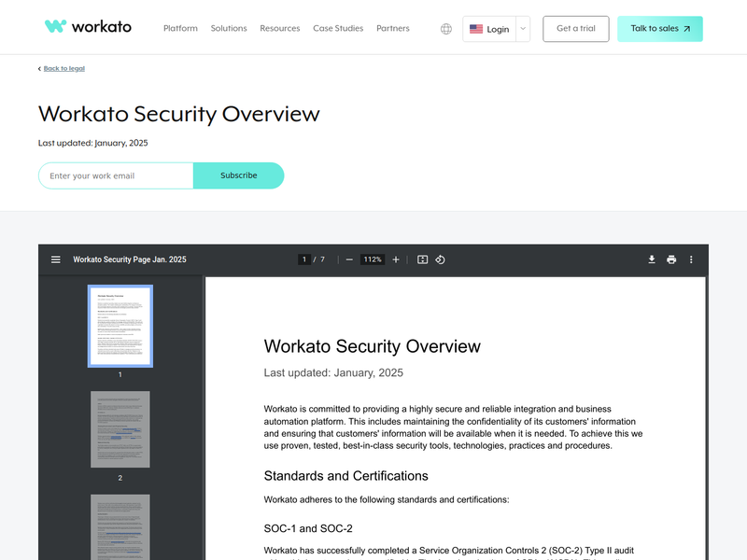This screenshot has width=747, height=560.
Task: Open the Resources menu
Action: tap(279, 29)
